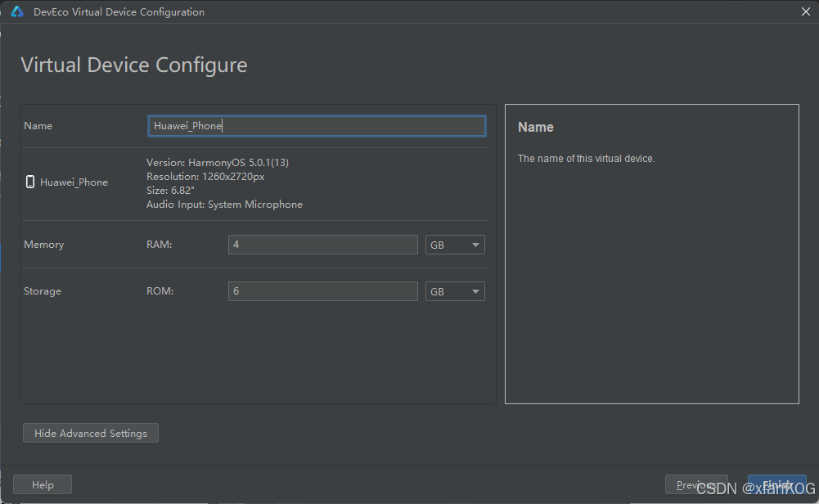
Task: Close the Virtual Device Configuration dialog
Action: coord(805,11)
